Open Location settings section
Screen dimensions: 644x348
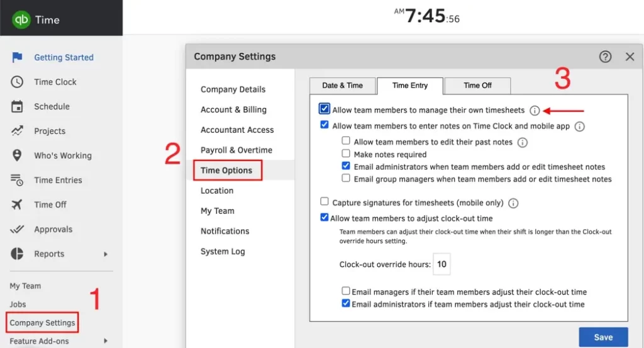[217, 191]
